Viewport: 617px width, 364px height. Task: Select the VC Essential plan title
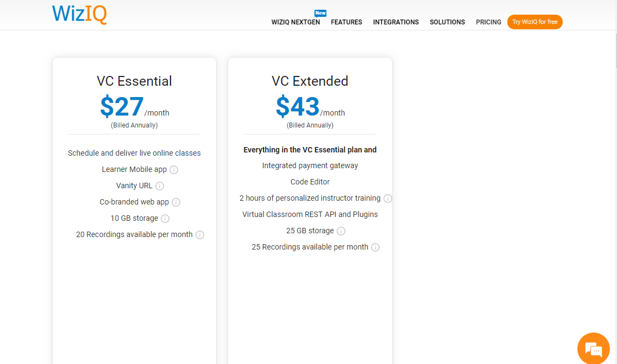(134, 81)
